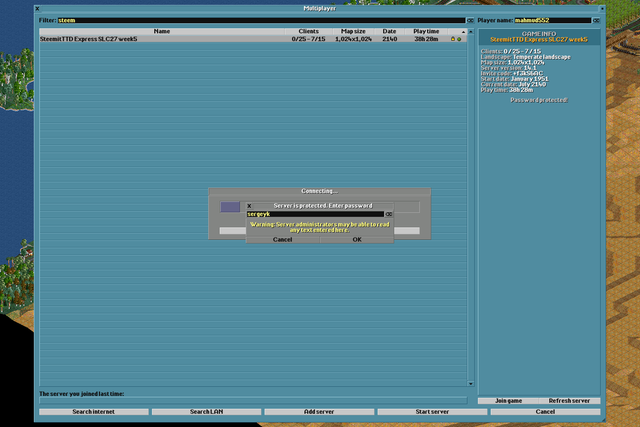Close the Enter password dialog
Screen dimensions: 640x427
(249, 206)
